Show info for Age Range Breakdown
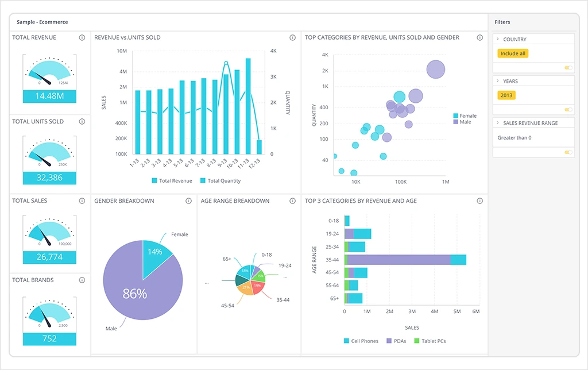Screen dimensions: 588x370 click(293, 201)
